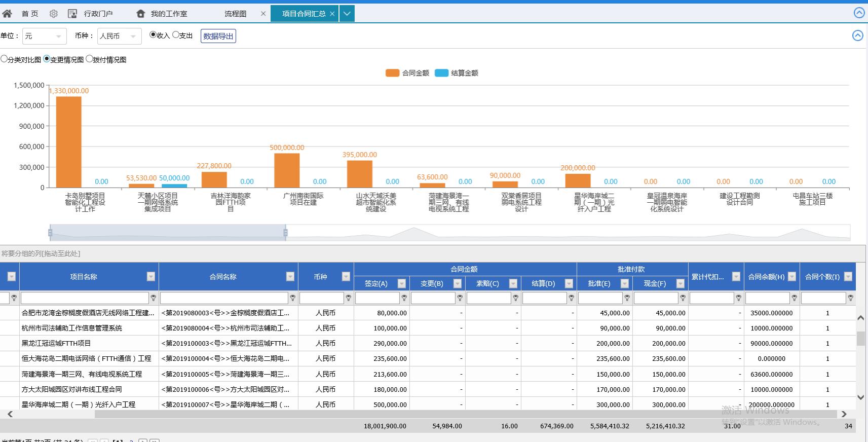Collapse the panel with top-right circular chevron
Viewport: 868px width, 442px height.
click(x=859, y=13)
